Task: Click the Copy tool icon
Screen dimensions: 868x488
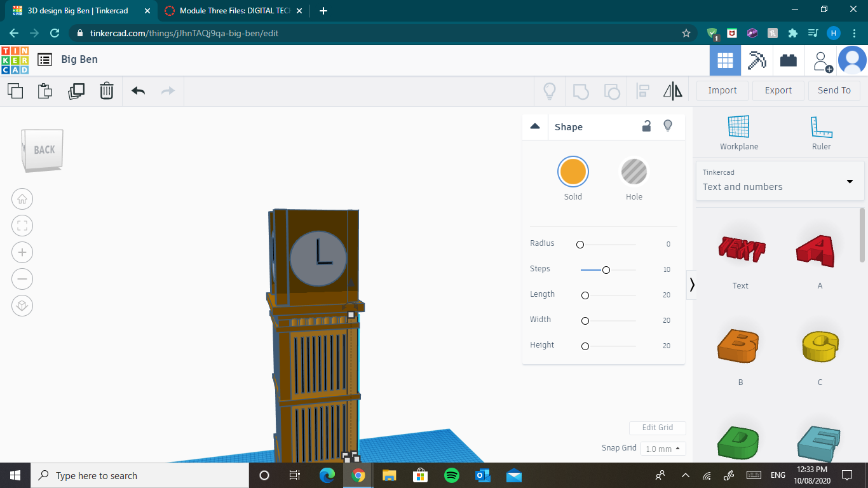Action: click(15, 91)
